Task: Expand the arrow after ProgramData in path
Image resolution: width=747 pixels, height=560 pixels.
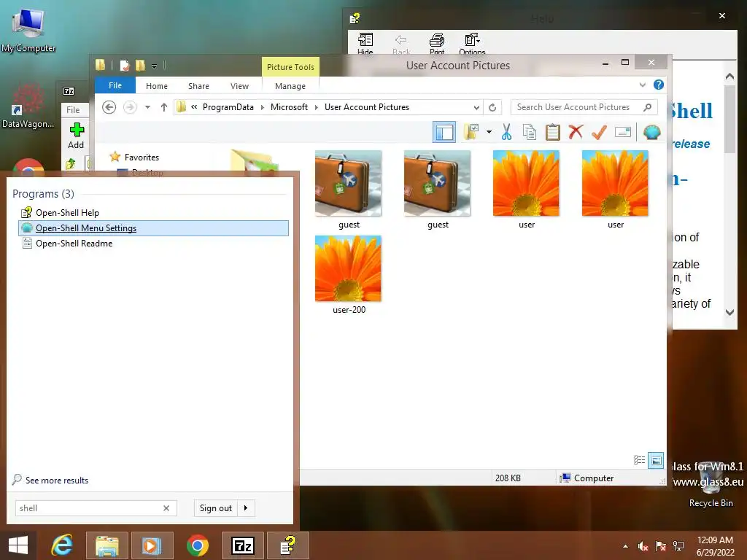Action: pyautogui.click(x=262, y=107)
